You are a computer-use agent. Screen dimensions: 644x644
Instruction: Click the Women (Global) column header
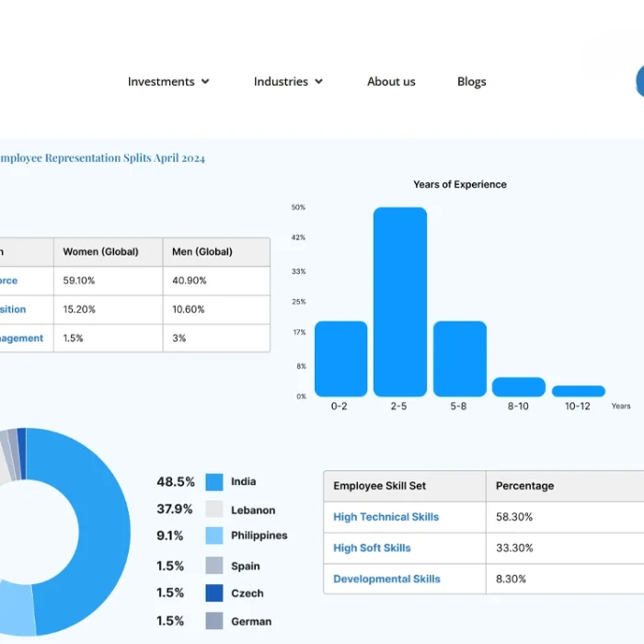101,252
